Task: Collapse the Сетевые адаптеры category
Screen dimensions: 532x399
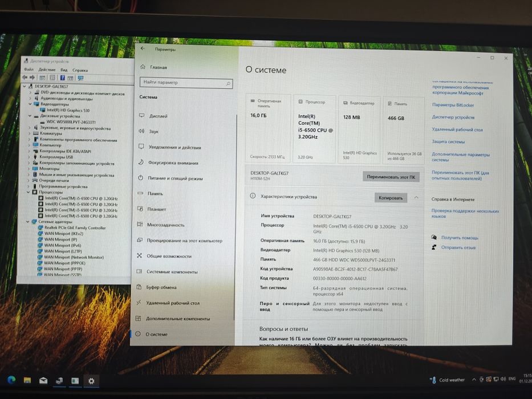Action: pyautogui.click(x=28, y=222)
